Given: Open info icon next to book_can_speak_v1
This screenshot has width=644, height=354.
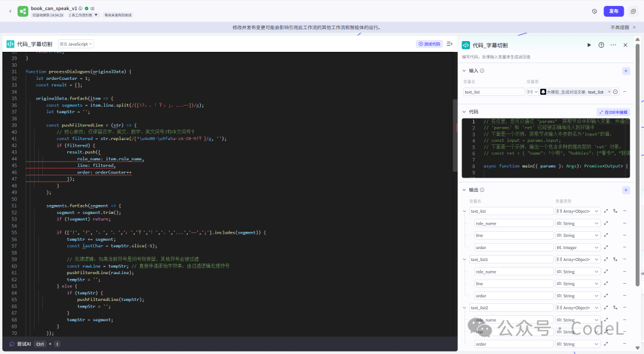Looking at the screenshot, I should pos(81,8).
